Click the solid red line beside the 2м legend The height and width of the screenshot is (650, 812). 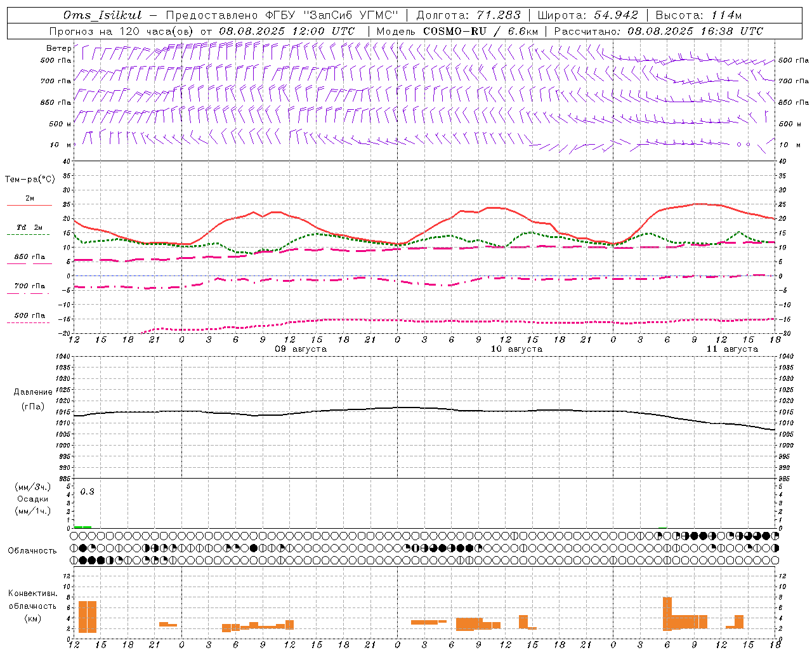click(x=29, y=205)
